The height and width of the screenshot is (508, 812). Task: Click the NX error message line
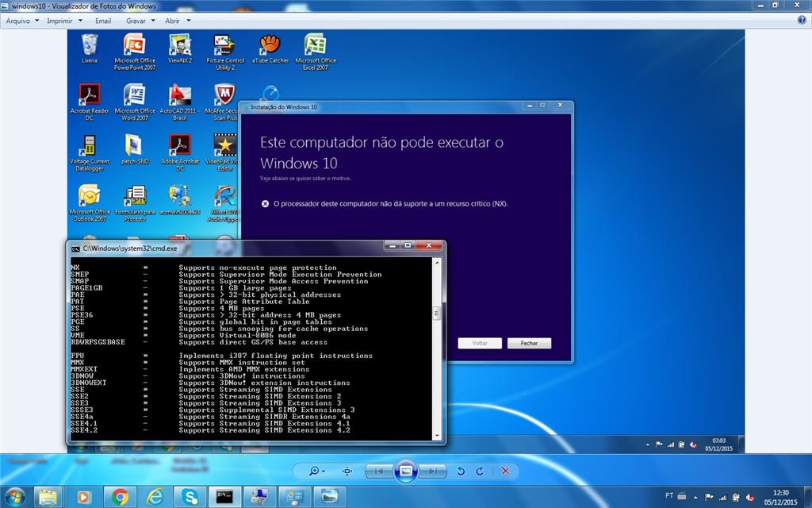pyautogui.click(x=385, y=204)
